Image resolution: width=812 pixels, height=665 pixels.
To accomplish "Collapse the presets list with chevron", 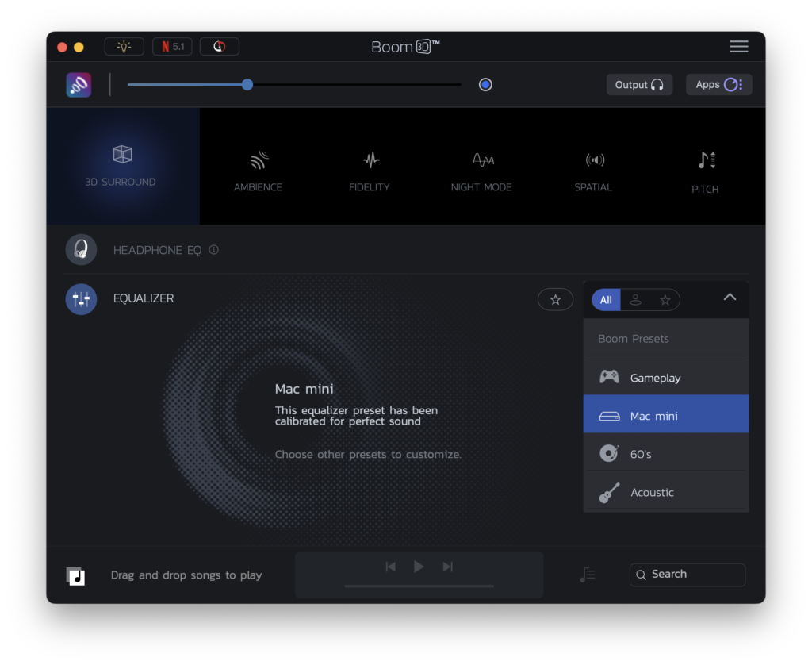I will tap(730, 298).
